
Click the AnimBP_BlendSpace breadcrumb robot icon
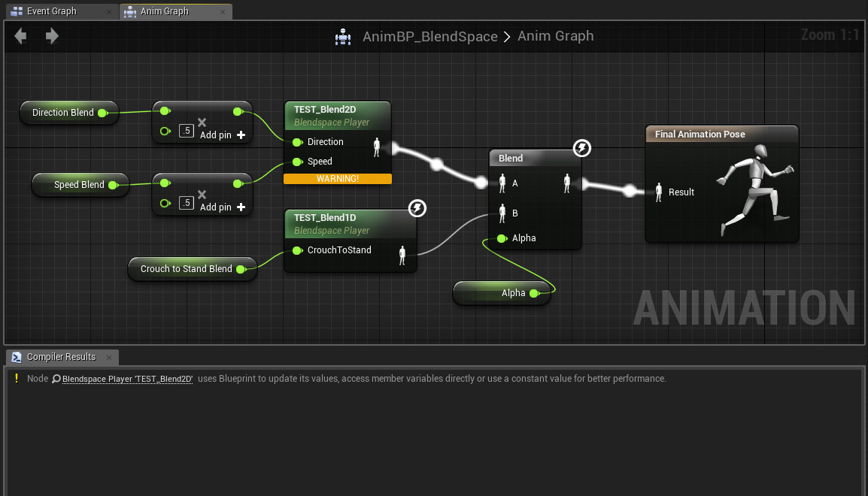point(343,37)
